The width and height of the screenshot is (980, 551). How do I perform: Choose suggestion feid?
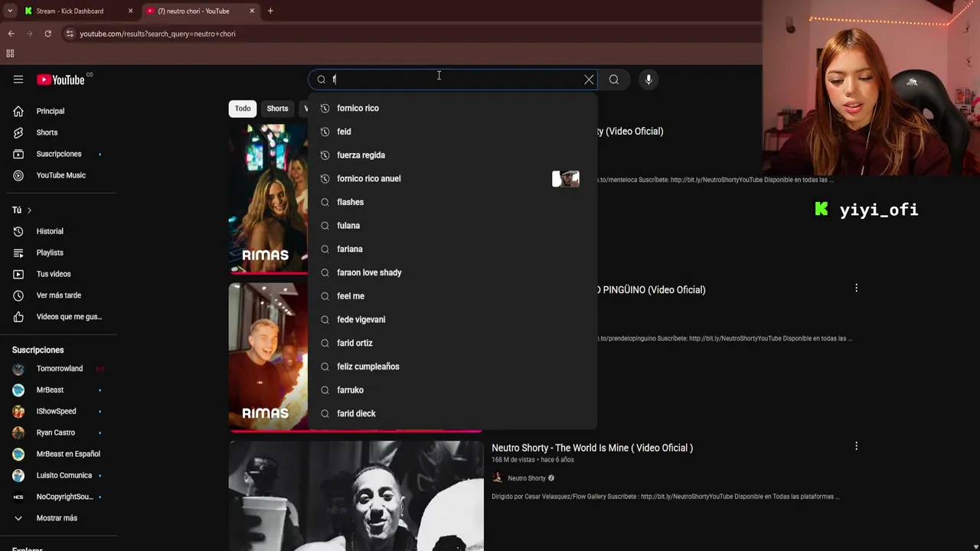452,132
